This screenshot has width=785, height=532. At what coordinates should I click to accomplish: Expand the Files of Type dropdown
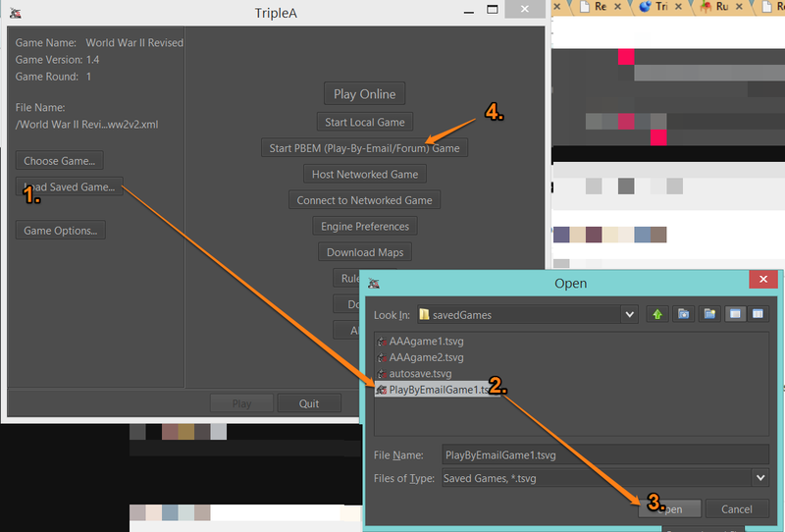[760, 478]
